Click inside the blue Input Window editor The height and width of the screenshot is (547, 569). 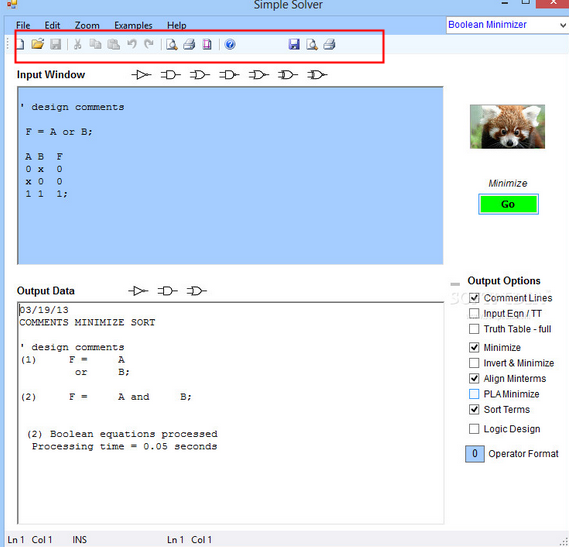coord(230,176)
